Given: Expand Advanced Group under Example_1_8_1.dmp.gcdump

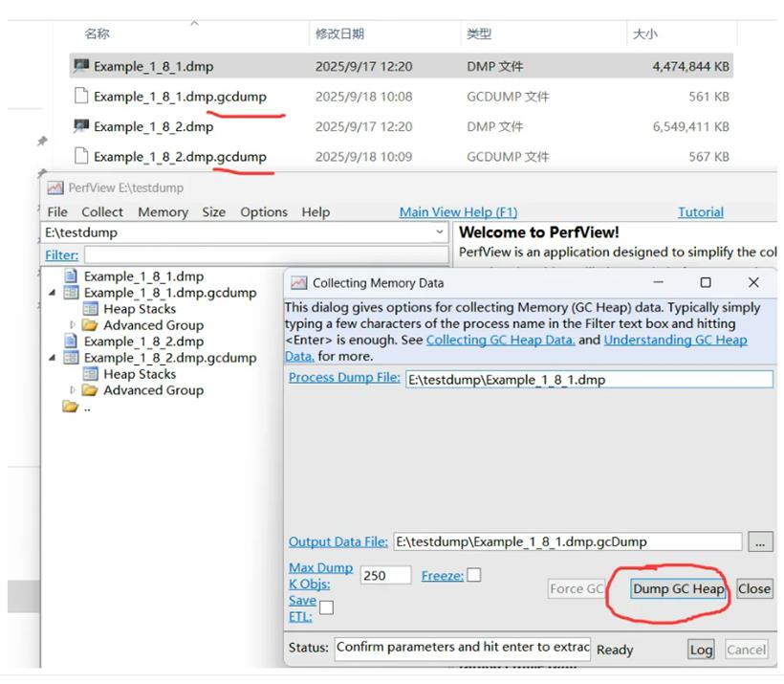Looking at the screenshot, I should (x=73, y=324).
